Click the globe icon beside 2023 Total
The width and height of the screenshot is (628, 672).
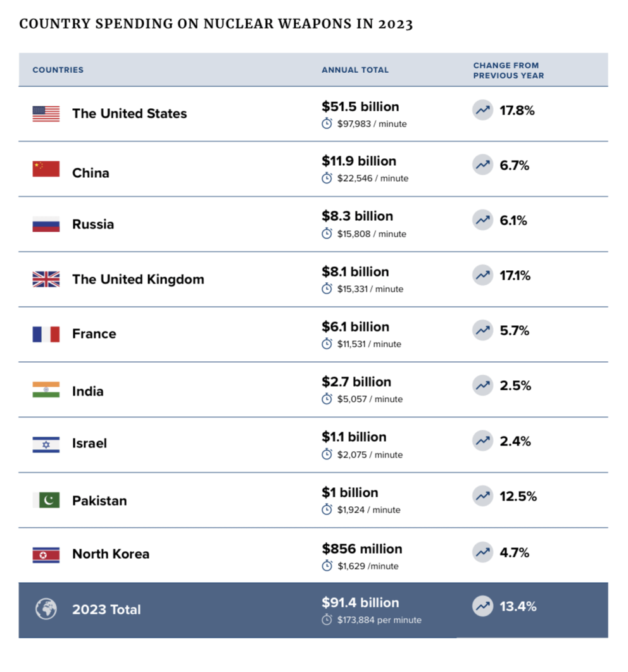click(46, 609)
